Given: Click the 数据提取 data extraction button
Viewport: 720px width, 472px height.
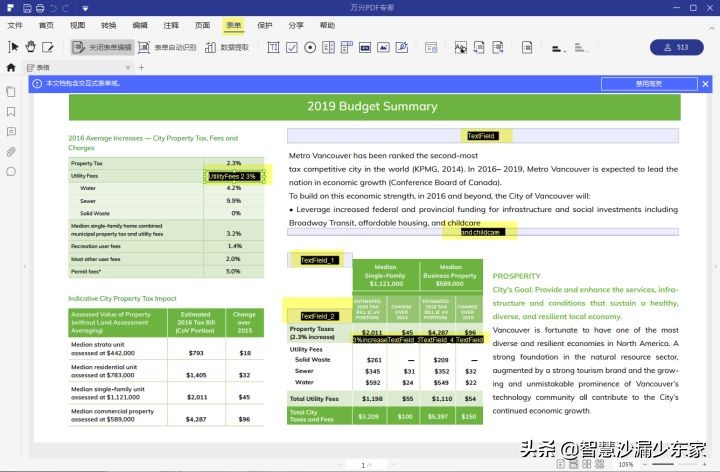Looking at the screenshot, I should coord(227,47).
